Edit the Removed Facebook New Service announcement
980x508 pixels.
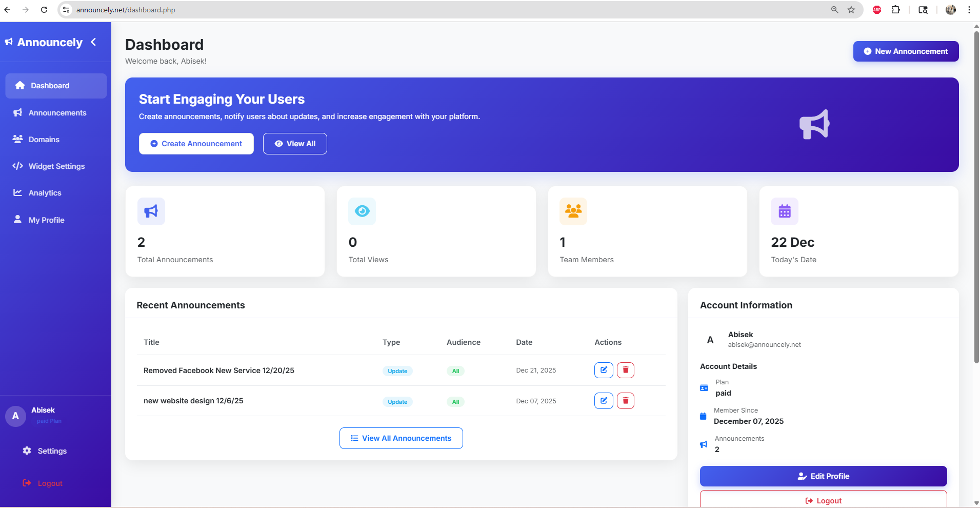point(604,370)
